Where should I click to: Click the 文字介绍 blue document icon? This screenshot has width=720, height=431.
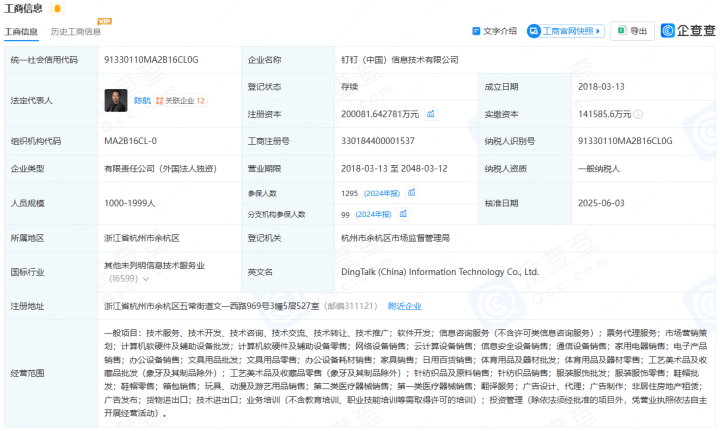point(476,31)
